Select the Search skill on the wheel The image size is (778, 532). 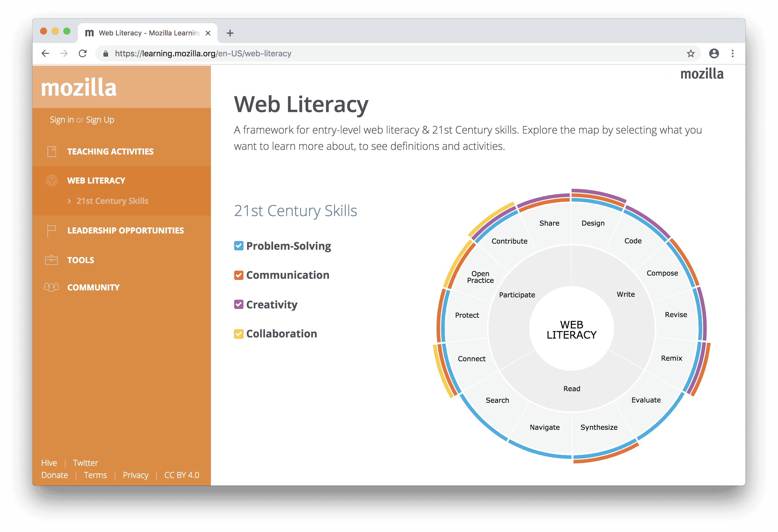(x=497, y=400)
